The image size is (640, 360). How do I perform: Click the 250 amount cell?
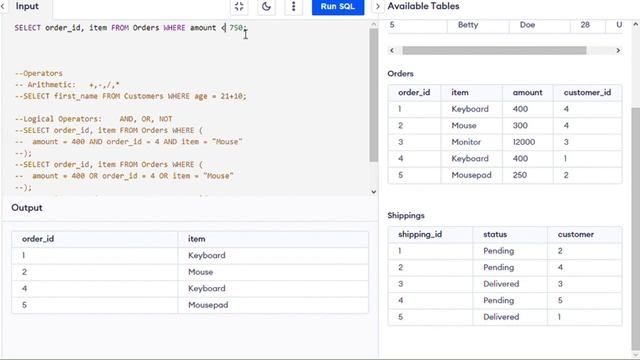520,175
